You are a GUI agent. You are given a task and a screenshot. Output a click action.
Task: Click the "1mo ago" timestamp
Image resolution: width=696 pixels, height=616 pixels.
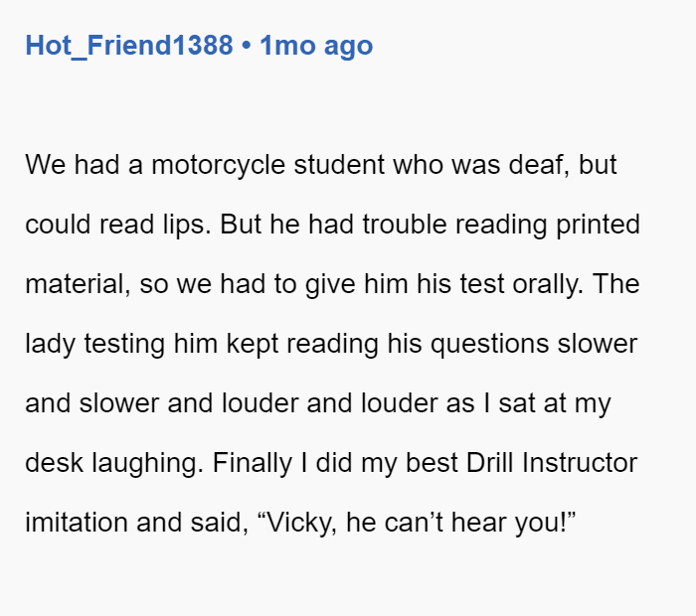click(316, 46)
